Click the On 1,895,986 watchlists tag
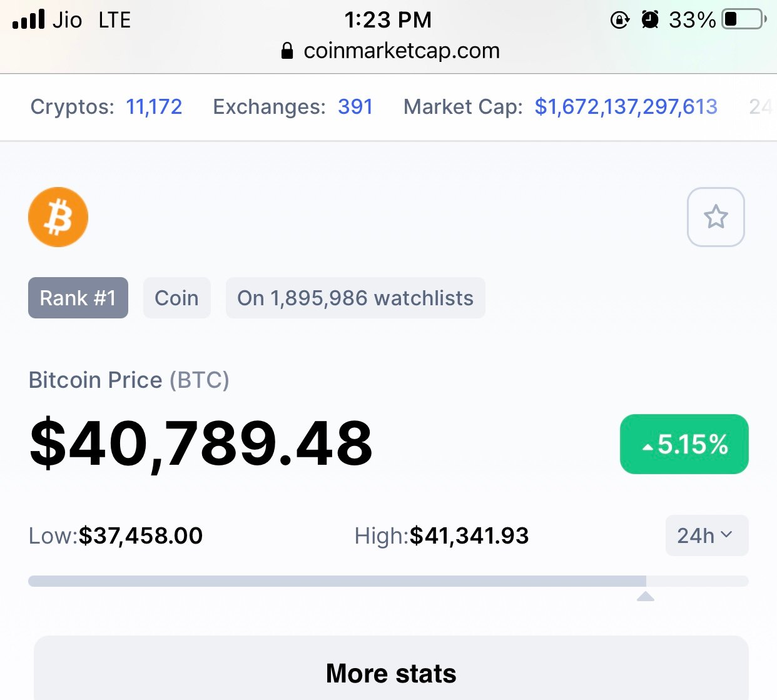Screen dimensions: 777x700 pyautogui.click(x=355, y=298)
